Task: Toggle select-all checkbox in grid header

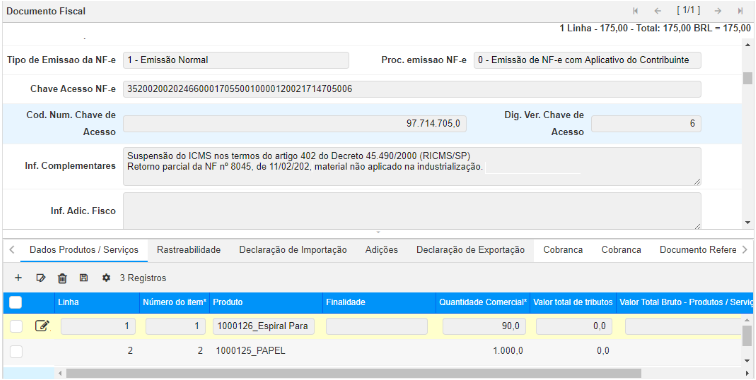Action: click(16, 302)
